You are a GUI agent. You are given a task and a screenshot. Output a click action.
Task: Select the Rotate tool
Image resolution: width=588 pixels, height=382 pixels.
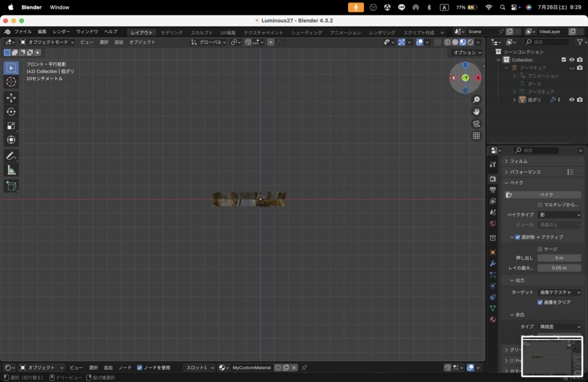click(11, 112)
